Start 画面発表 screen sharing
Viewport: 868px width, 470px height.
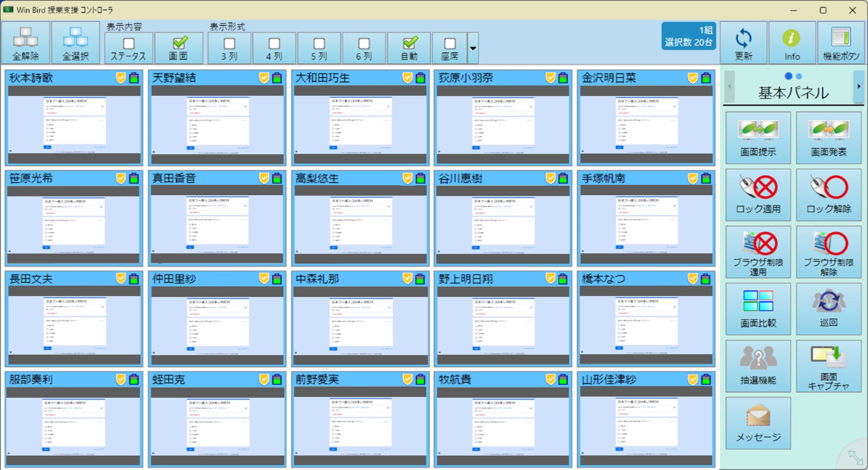pyautogui.click(x=828, y=138)
